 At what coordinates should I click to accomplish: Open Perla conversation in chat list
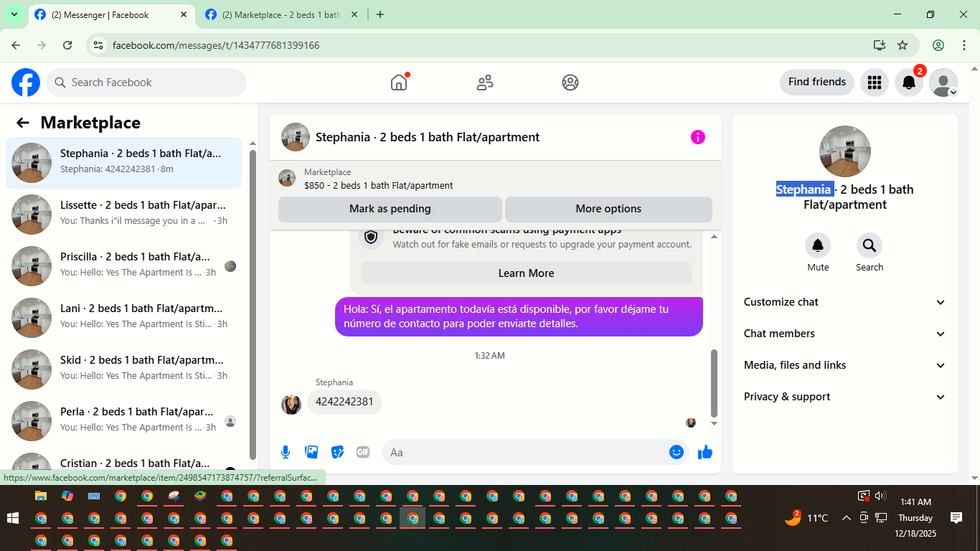[124, 421]
